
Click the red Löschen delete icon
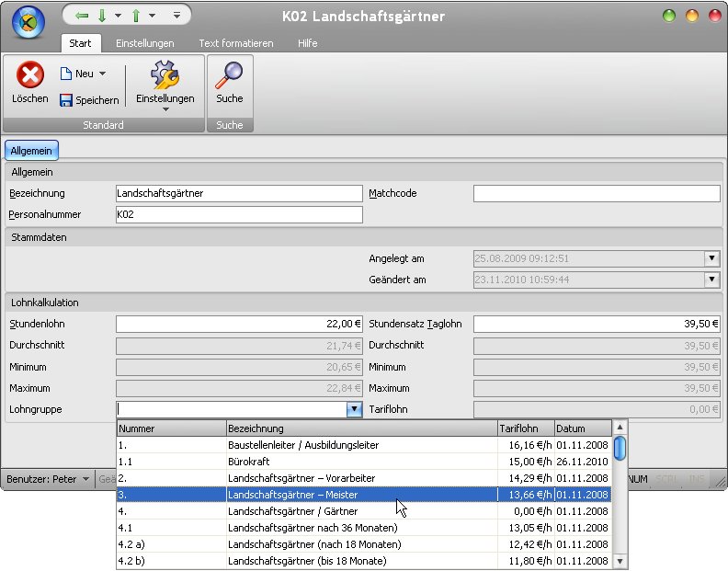[x=30, y=74]
